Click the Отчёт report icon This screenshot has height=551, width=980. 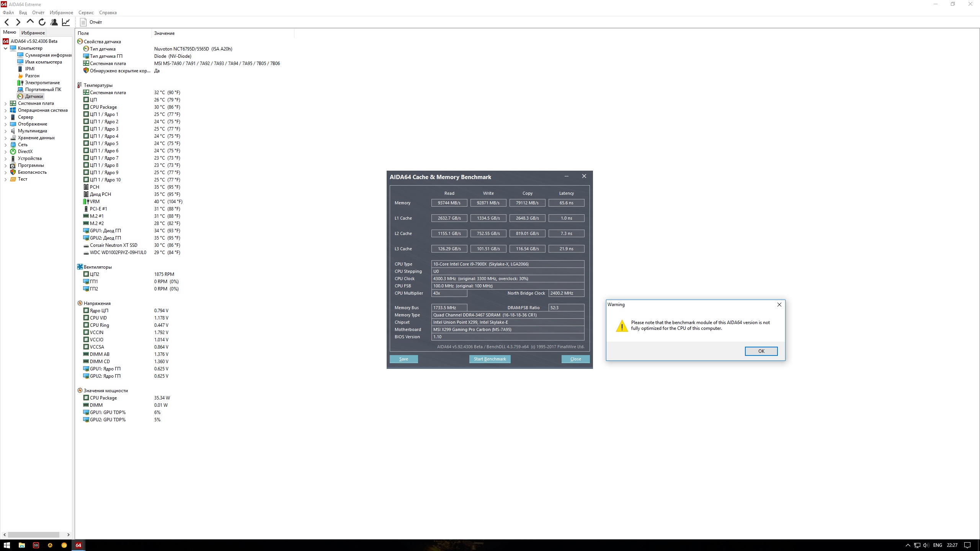coord(83,22)
